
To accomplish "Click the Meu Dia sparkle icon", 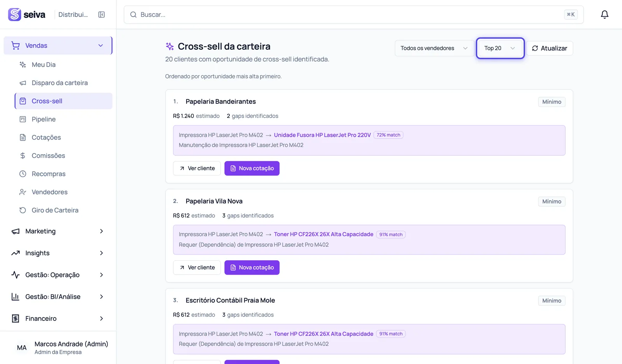I will 23,64.
